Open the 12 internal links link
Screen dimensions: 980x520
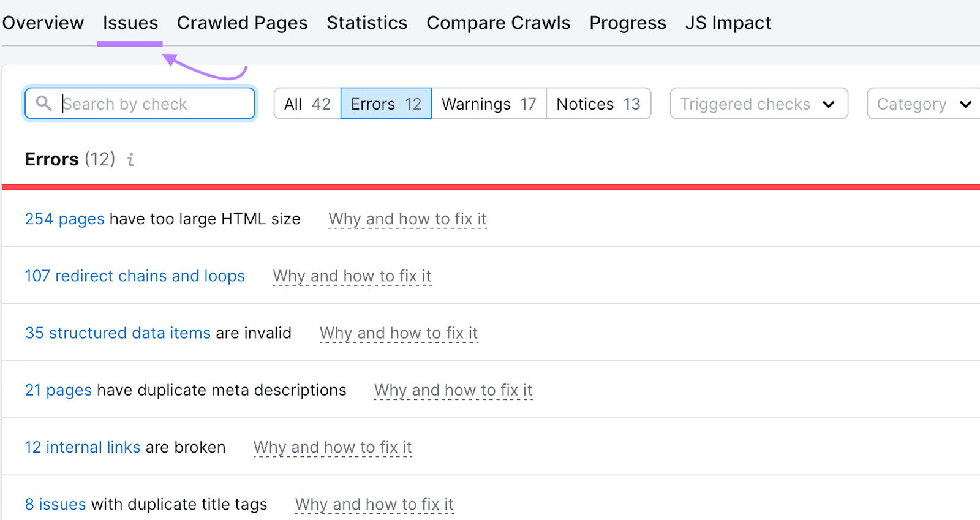(x=83, y=447)
